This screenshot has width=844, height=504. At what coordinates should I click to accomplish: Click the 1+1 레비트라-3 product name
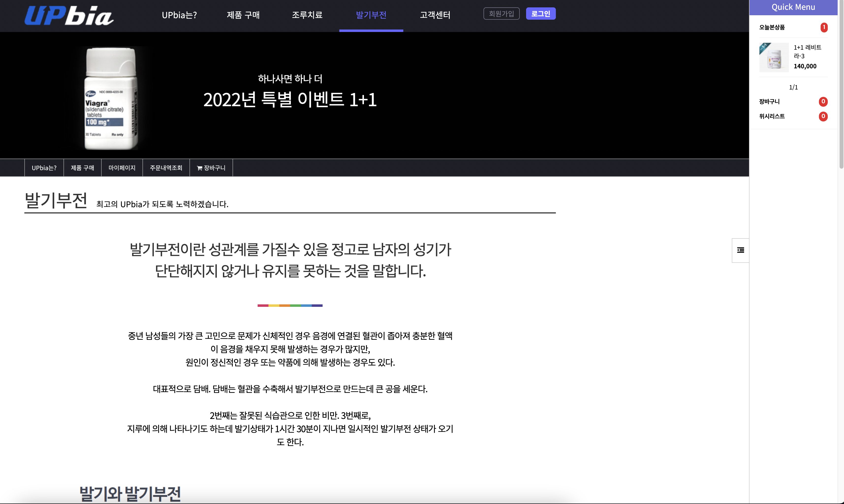pos(807,52)
